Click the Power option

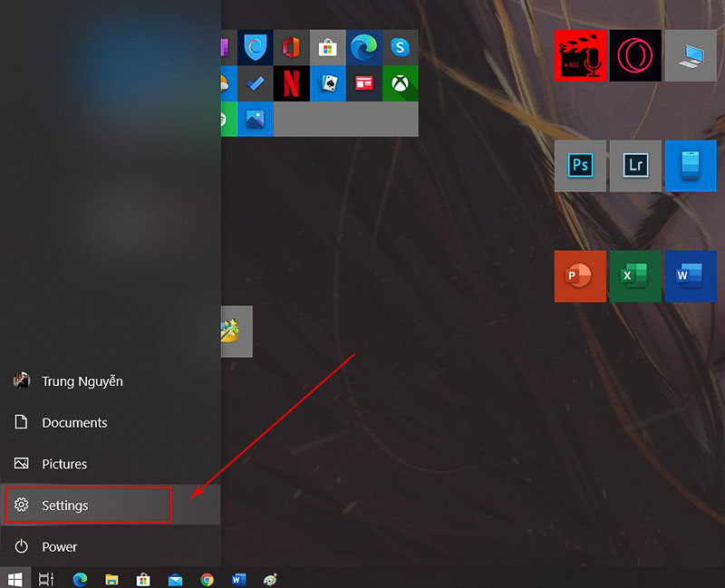point(59,546)
